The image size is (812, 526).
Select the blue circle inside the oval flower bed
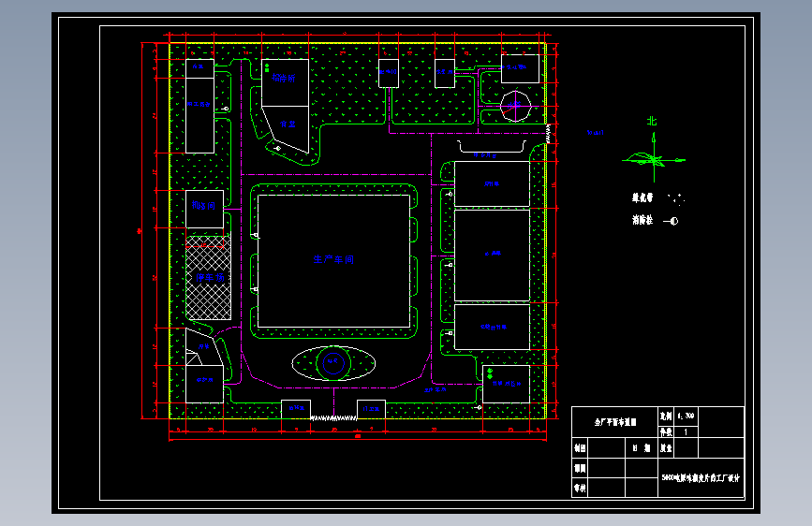[x=333, y=362]
